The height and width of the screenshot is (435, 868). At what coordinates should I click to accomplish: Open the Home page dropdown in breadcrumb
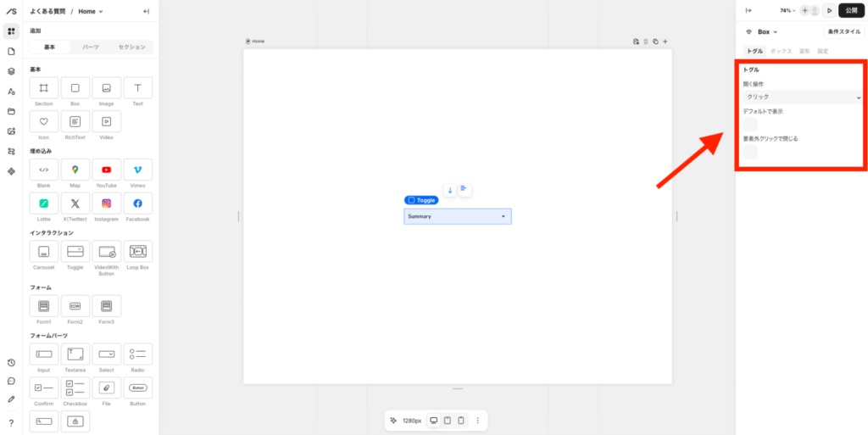pos(91,11)
